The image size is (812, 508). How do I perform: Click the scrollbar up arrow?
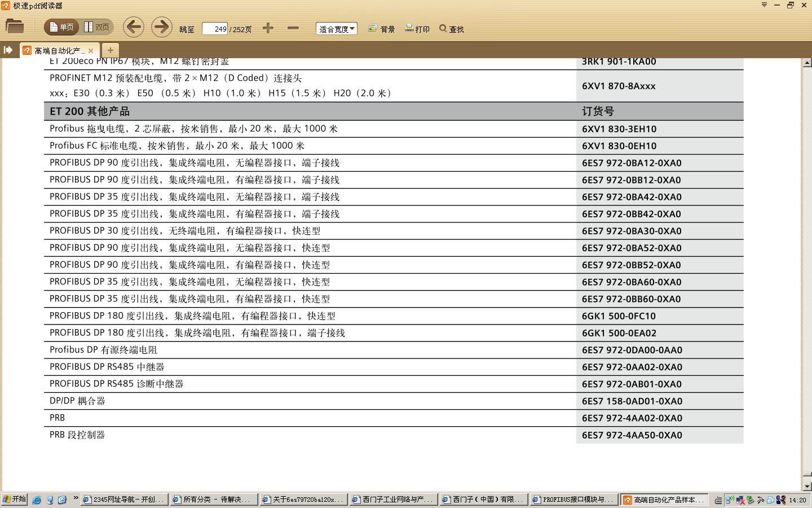click(x=807, y=63)
